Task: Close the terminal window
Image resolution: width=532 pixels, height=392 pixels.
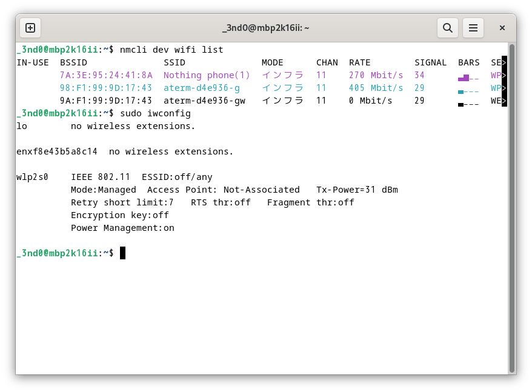Action: pos(502,28)
